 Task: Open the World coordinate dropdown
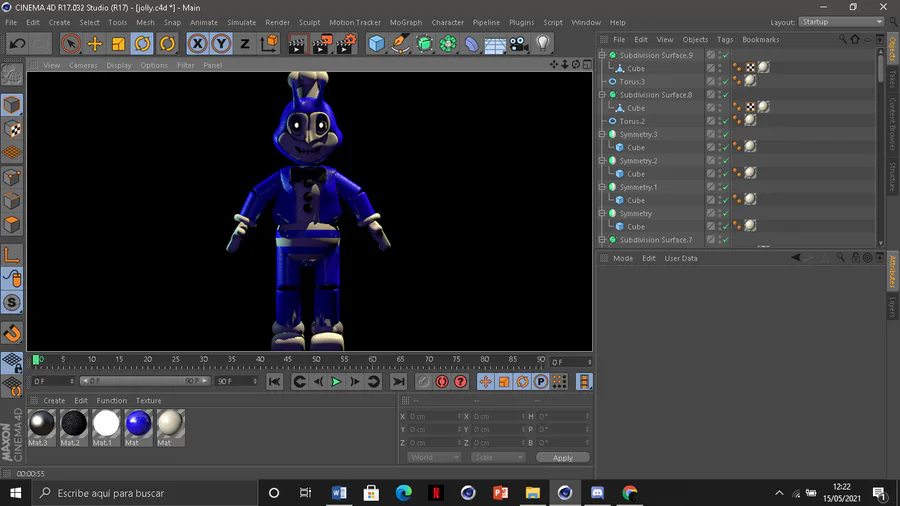coord(434,457)
